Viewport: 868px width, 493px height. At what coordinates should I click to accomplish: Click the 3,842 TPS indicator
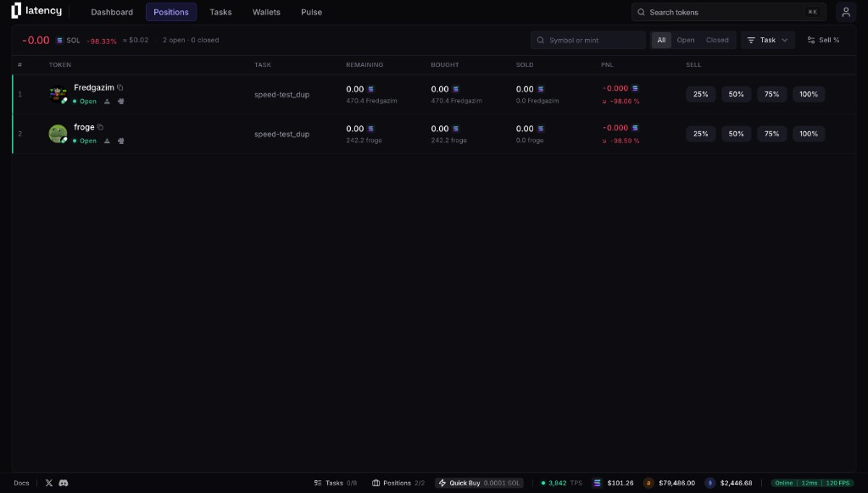561,483
